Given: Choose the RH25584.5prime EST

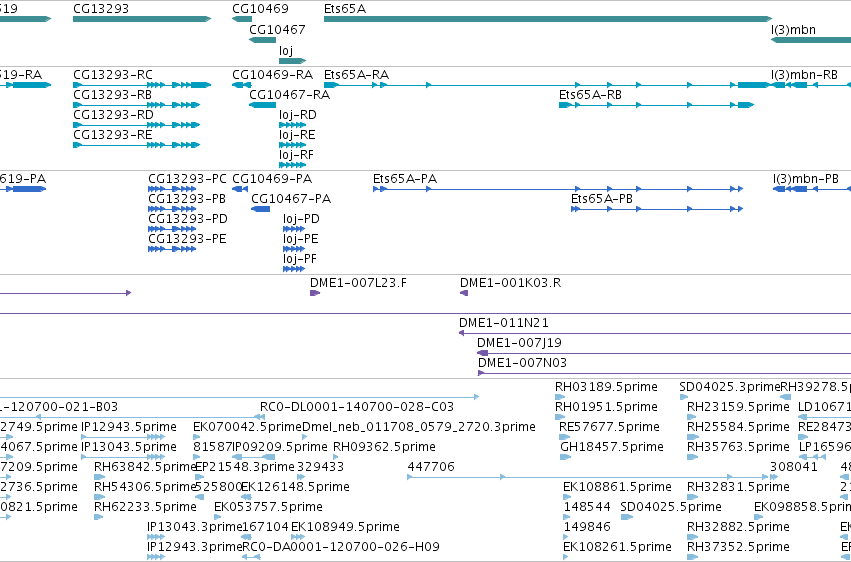Looking at the screenshot, I should [738, 427].
